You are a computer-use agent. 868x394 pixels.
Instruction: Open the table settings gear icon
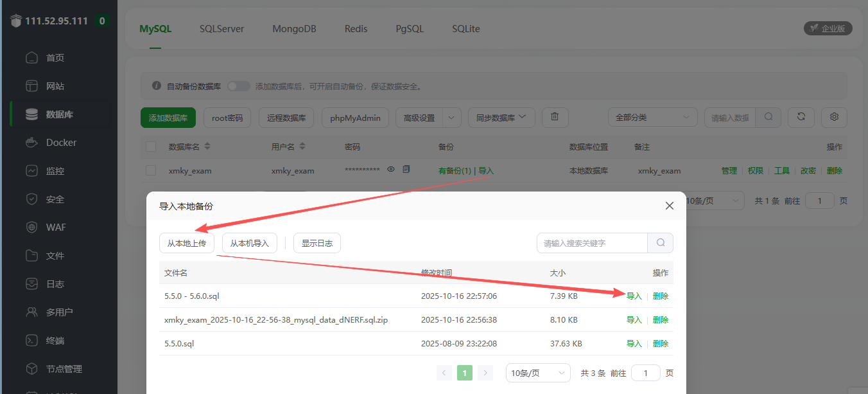tap(834, 117)
